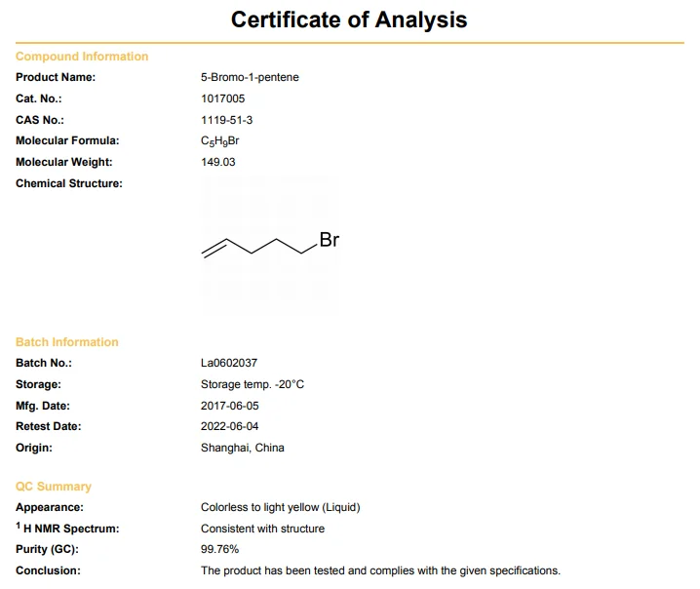Select the Compound Information section heading
This screenshot has width=700, height=589.
pyautogui.click(x=82, y=57)
